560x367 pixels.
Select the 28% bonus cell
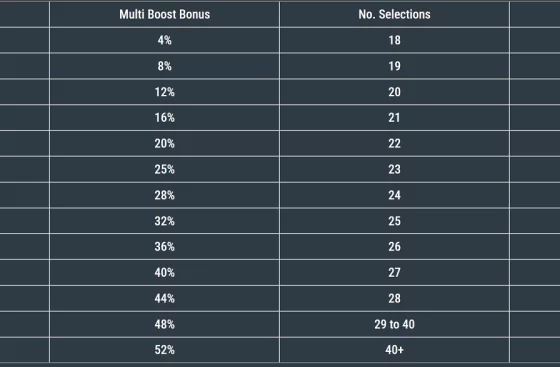pos(164,195)
